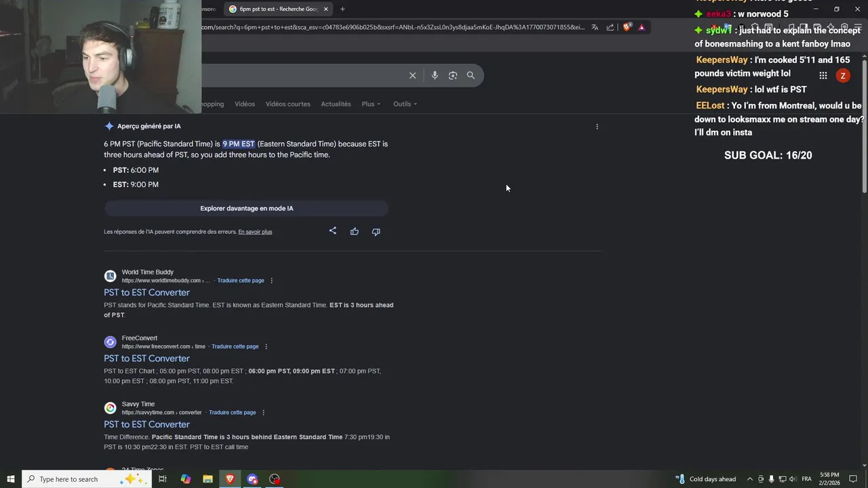868x488 pixels.
Task: Click Traduire cette page for FreeConvert
Action: [x=235, y=346]
